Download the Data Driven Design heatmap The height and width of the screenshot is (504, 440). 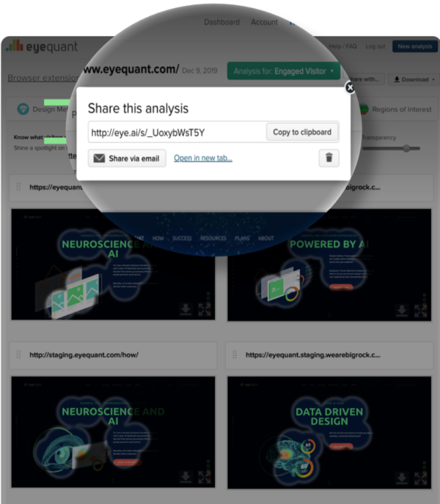pyautogui.click(x=401, y=478)
